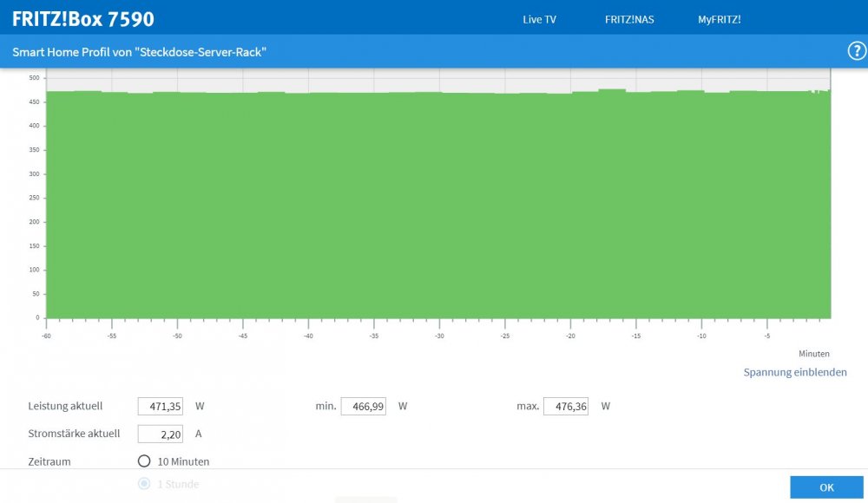Viewport: 868px width, 503px height.
Task: Click the 500 y-axis label
Action: 35,78
